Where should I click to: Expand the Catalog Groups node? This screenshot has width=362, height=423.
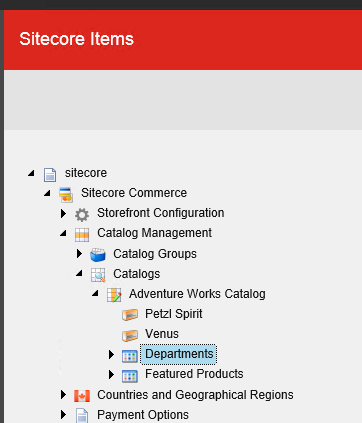(79, 254)
